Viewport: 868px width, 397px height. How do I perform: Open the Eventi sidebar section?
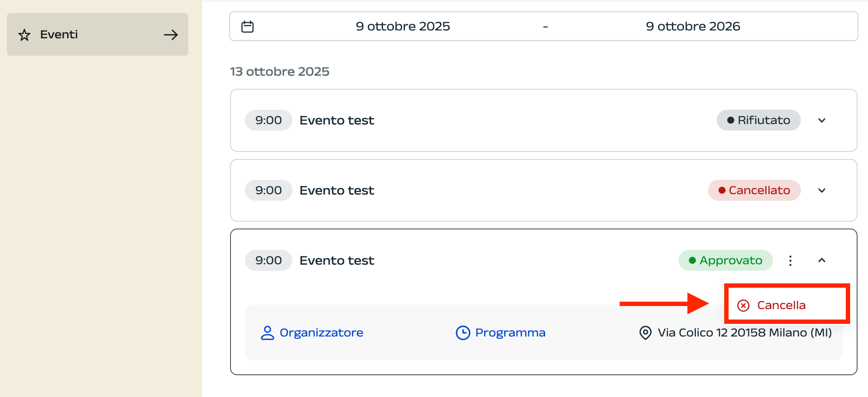[98, 34]
